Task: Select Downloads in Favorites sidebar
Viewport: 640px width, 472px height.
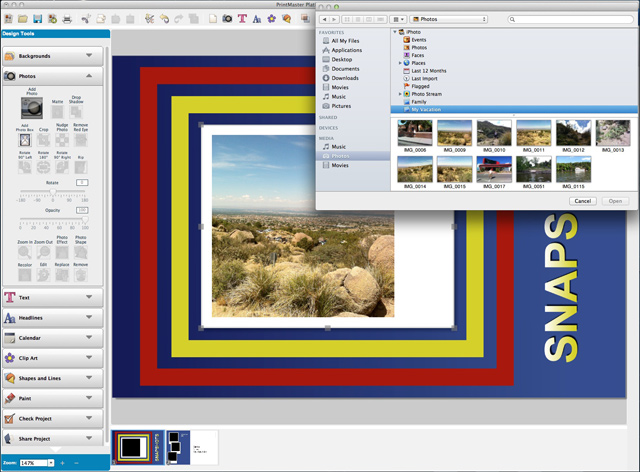Action: (346, 77)
